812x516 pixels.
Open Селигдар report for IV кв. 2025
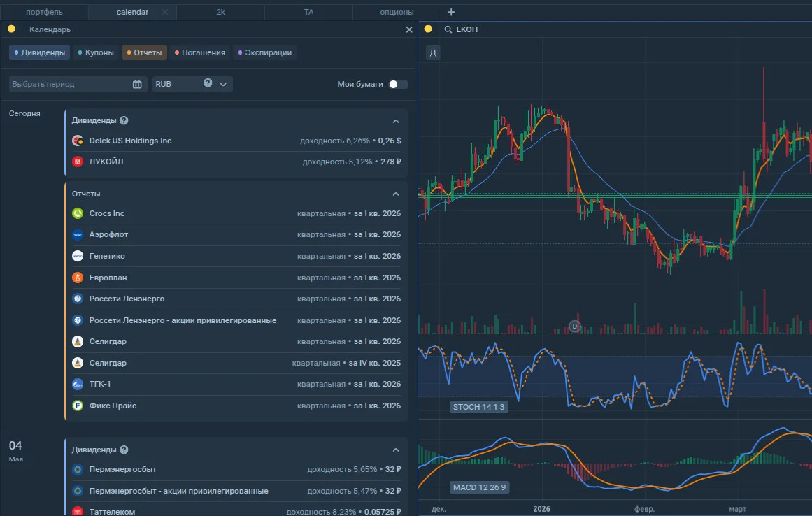click(236, 363)
